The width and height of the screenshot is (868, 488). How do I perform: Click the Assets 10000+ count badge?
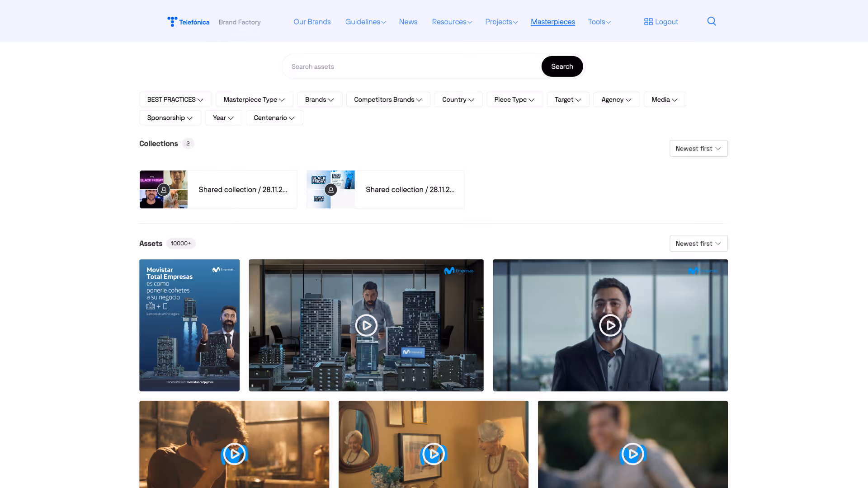click(x=181, y=243)
